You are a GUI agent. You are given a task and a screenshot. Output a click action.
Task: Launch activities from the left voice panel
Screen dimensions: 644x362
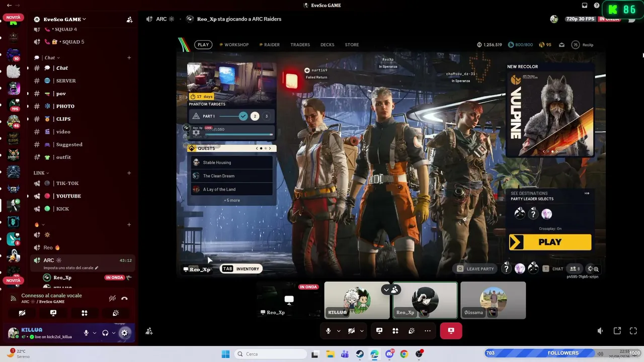85,313
